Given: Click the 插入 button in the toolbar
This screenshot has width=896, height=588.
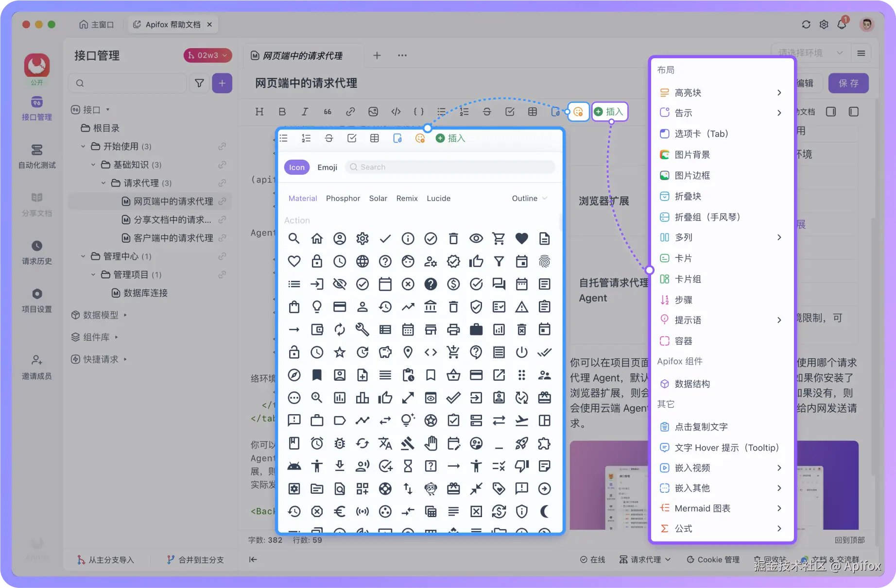Looking at the screenshot, I should coord(610,111).
